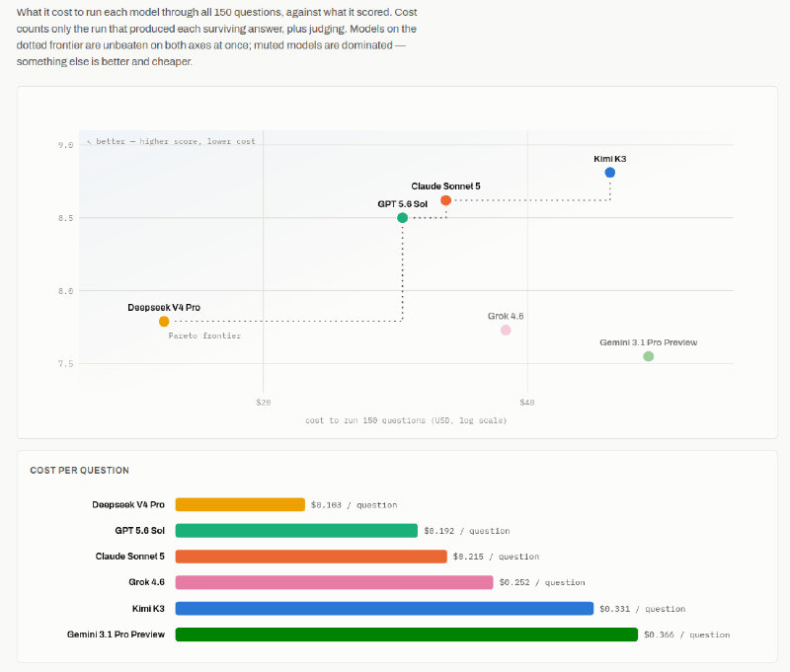The height and width of the screenshot is (672, 790).
Task: Click the 'Kimi K3' bar chart row label
Action: [148, 609]
